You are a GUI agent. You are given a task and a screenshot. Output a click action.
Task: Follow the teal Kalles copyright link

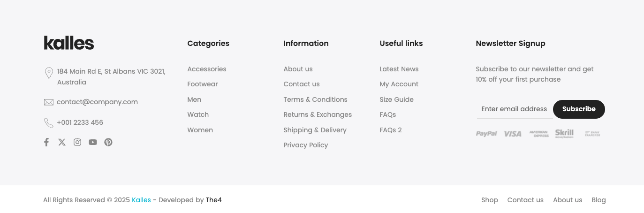click(141, 200)
